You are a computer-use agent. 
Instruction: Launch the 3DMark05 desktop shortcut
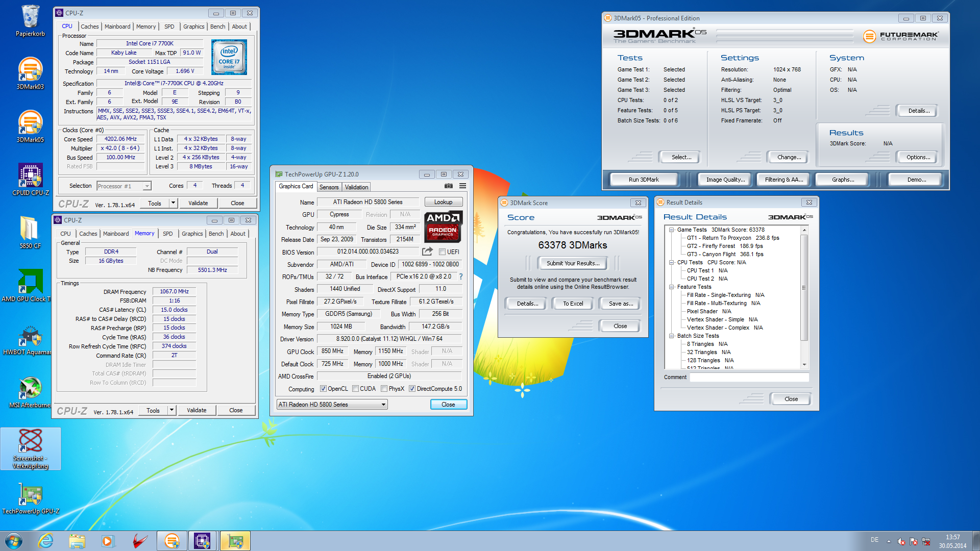tap(30, 127)
